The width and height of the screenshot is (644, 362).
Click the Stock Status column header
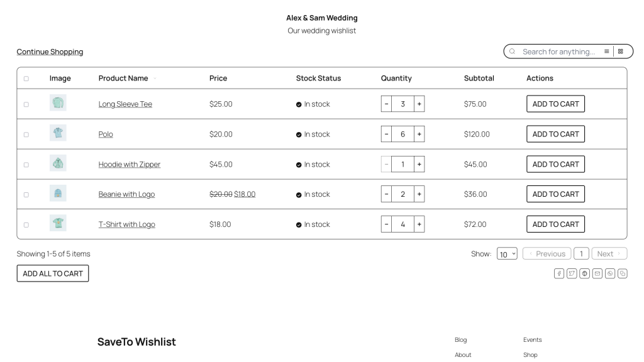tap(318, 79)
